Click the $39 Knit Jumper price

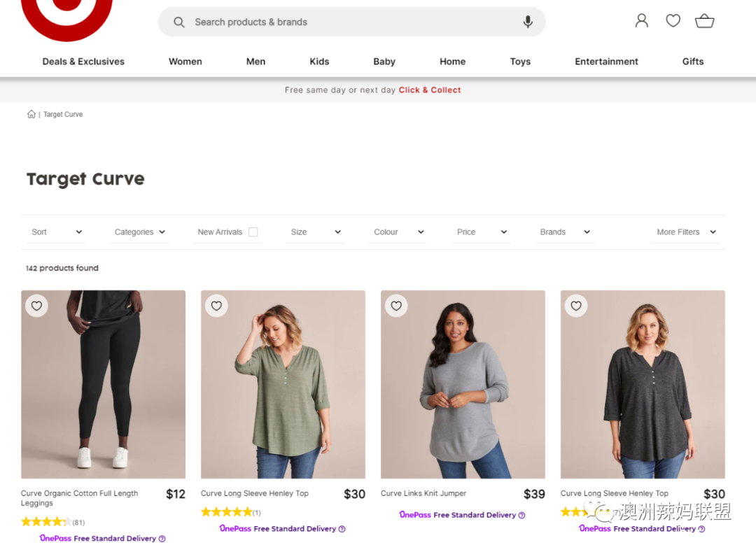pyautogui.click(x=534, y=495)
